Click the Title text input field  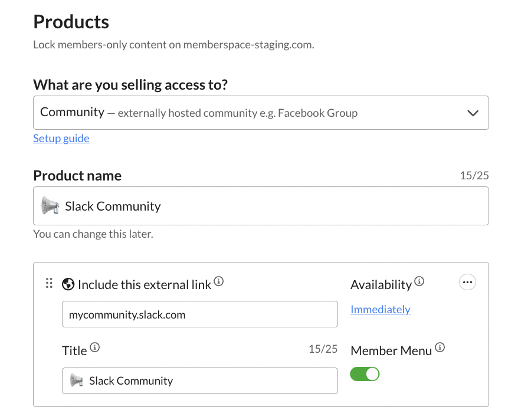[201, 380]
